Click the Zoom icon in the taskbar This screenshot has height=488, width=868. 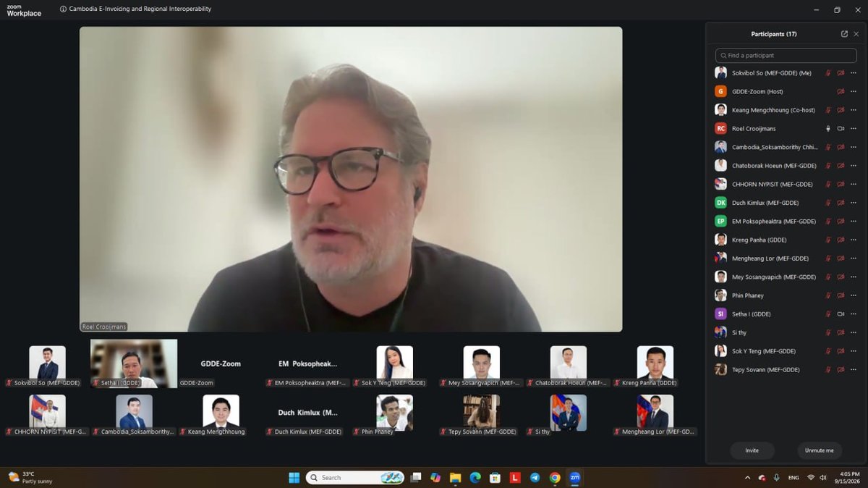[x=575, y=478]
